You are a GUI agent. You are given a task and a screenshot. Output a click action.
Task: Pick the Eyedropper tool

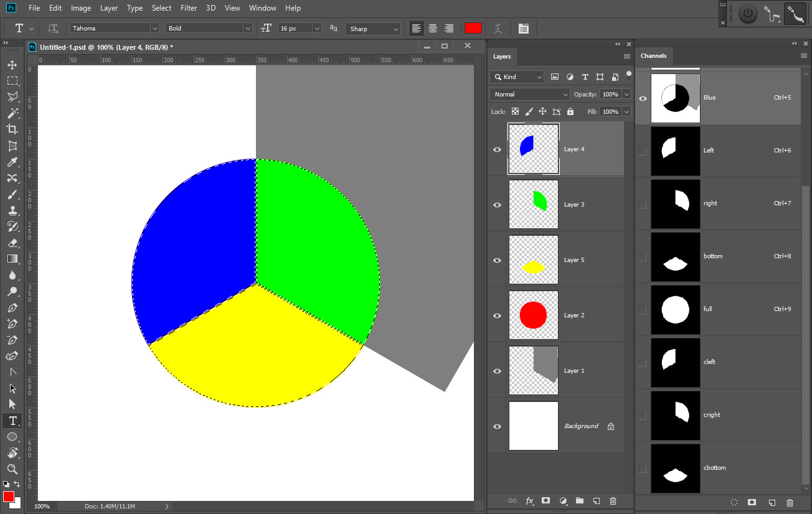click(12, 162)
